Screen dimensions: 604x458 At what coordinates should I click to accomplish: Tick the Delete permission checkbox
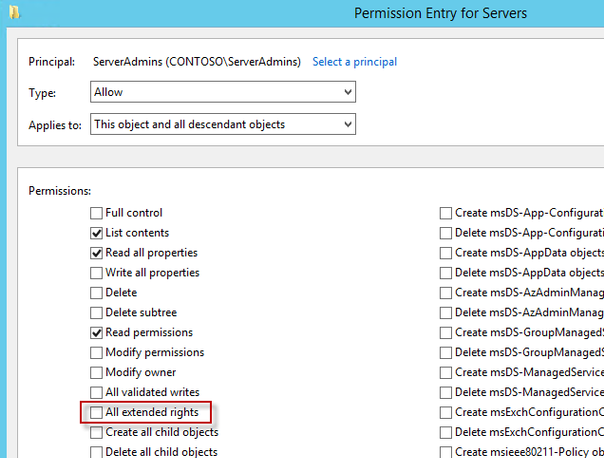(97, 293)
